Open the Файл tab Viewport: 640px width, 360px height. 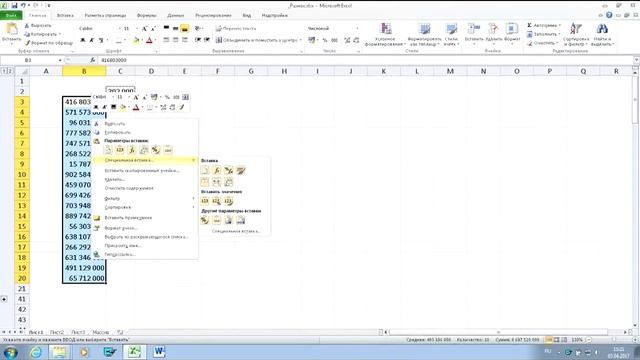[11, 16]
